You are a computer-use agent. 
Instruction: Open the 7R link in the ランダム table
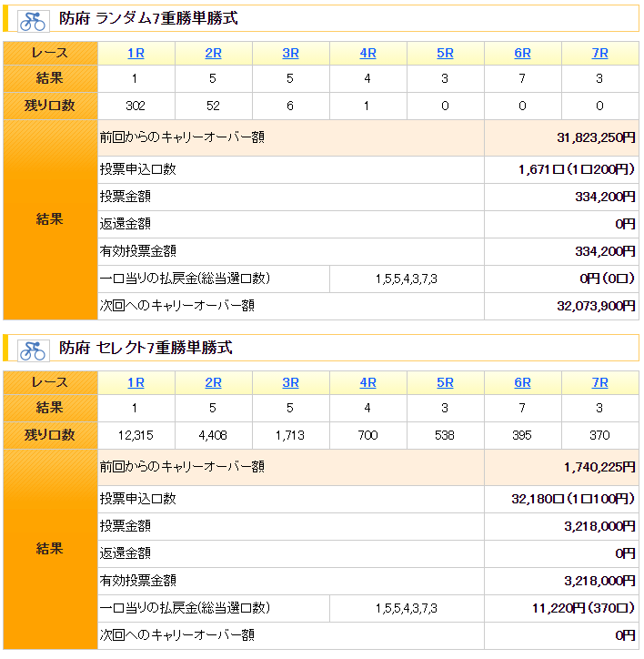point(599,54)
